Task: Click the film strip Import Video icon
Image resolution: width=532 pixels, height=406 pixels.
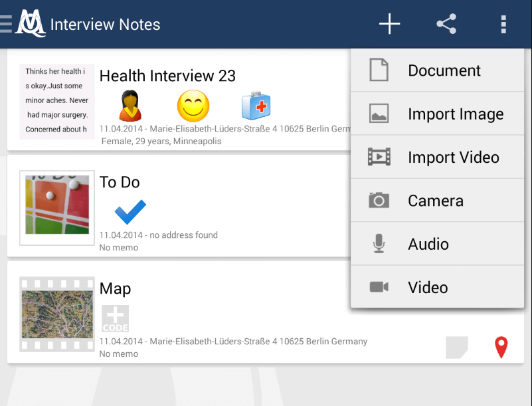Action: coord(379,157)
